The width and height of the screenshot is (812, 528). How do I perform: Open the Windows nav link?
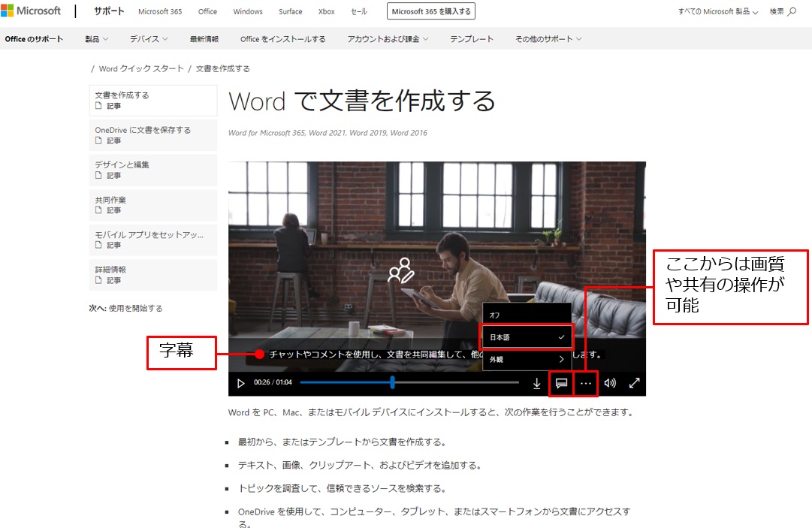tap(248, 11)
